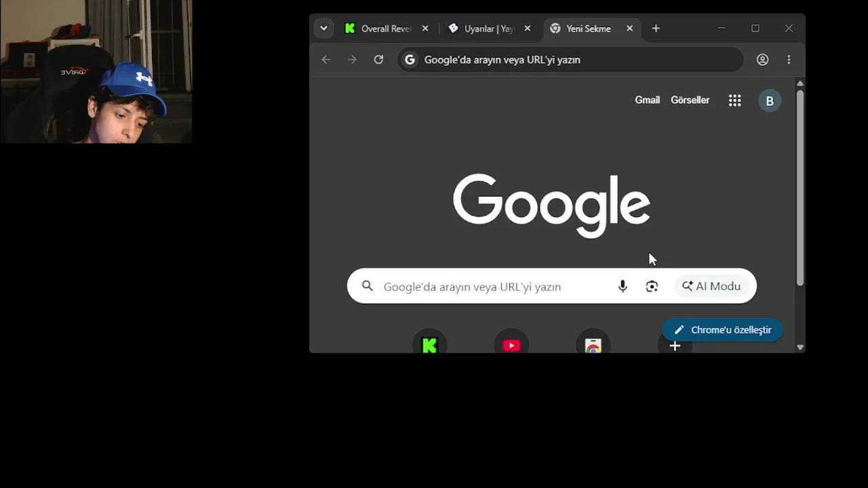Open AI Modu
Image resolution: width=868 pixels, height=488 pixels.
(x=711, y=286)
